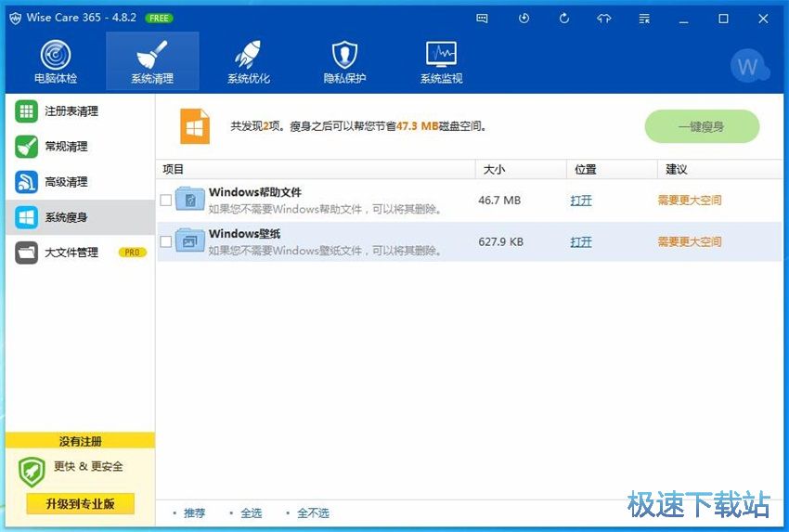Click the Windows壁纸 folder icon
789x532 pixels.
(189, 241)
